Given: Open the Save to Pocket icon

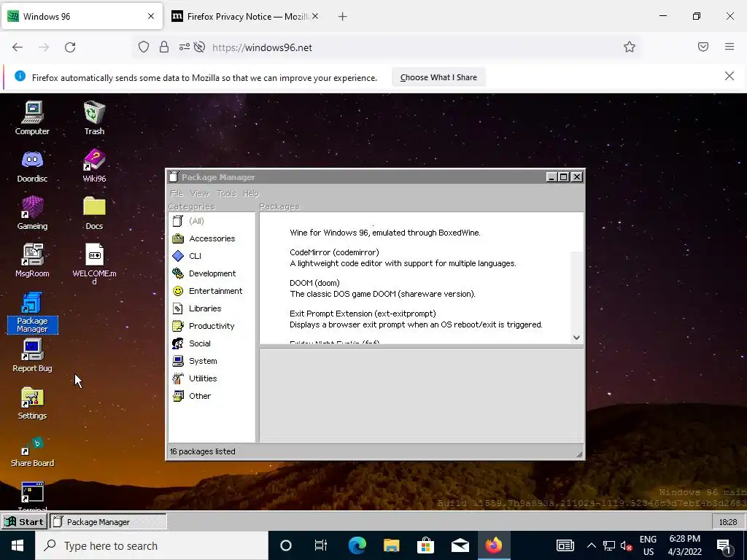Looking at the screenshot, I should click(703, 47).
